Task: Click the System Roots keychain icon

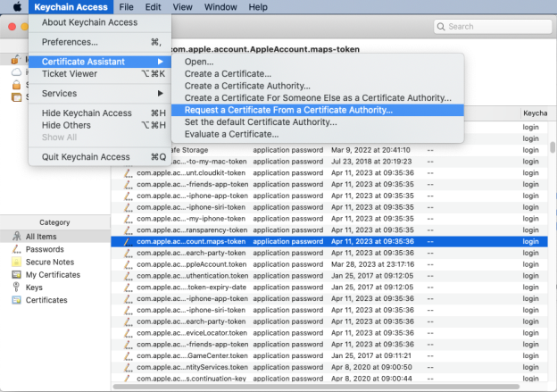Action: point(16,97)
